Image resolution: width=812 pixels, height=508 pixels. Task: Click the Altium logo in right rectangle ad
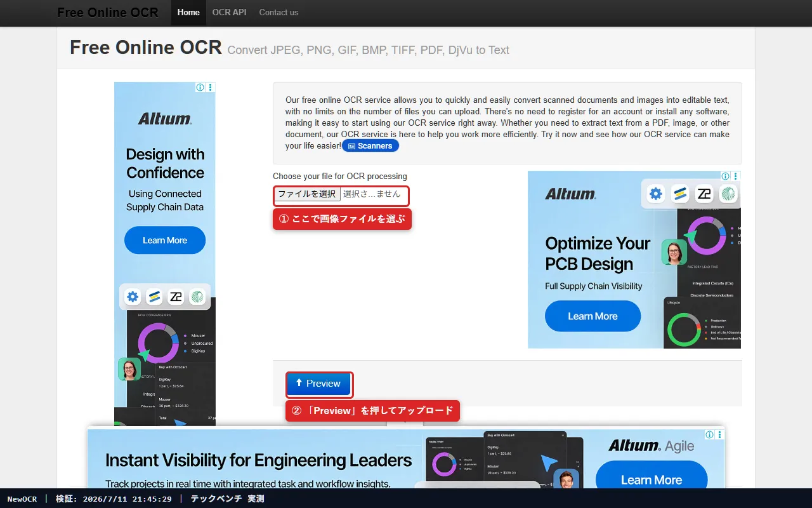(x=570, y=194)
